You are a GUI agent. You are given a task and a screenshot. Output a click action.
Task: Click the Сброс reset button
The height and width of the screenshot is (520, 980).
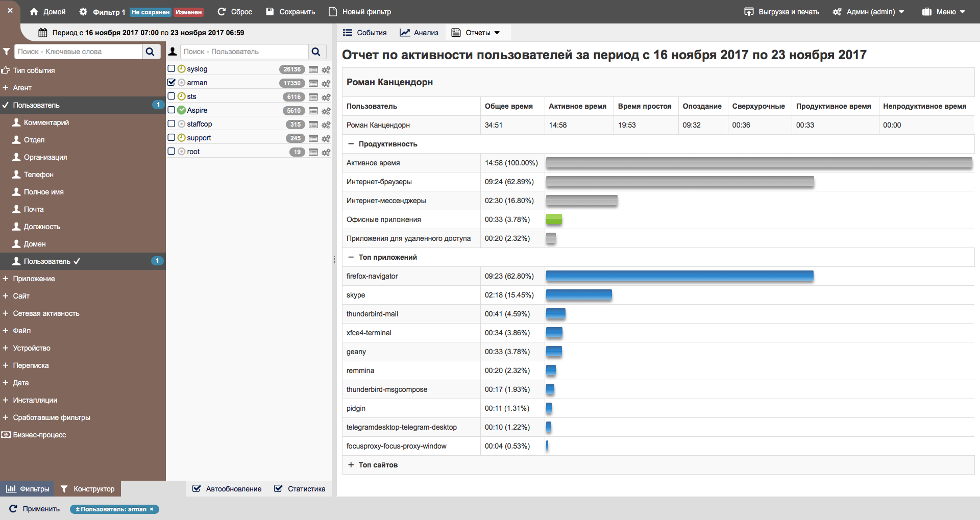235,12
